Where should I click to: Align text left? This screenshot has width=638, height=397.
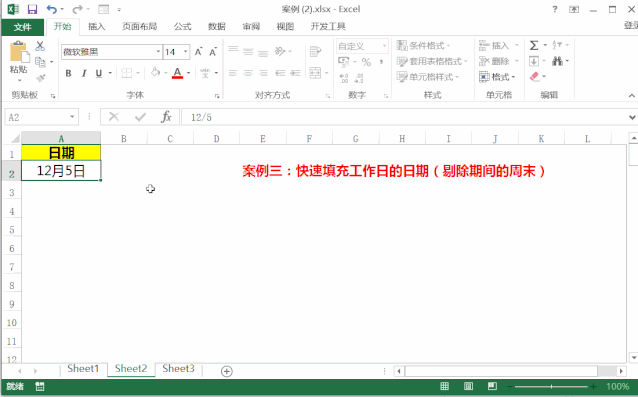pyautogui.click(x=233, y=73)
